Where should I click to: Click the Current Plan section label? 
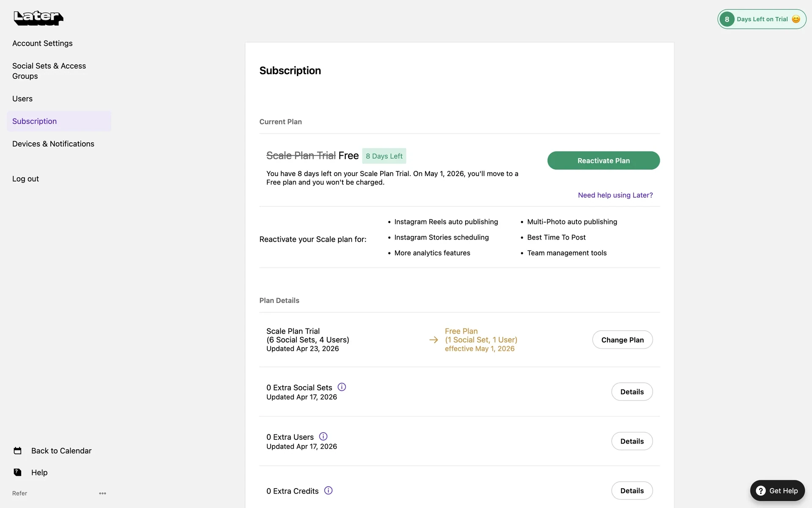pyautogui.click(x=280, y=122)
